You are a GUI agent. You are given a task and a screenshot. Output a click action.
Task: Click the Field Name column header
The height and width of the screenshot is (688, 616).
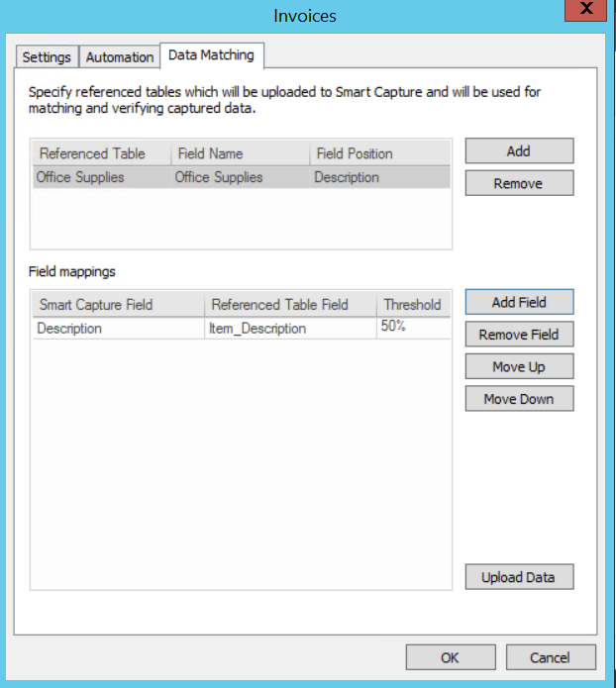coord(241,153)
